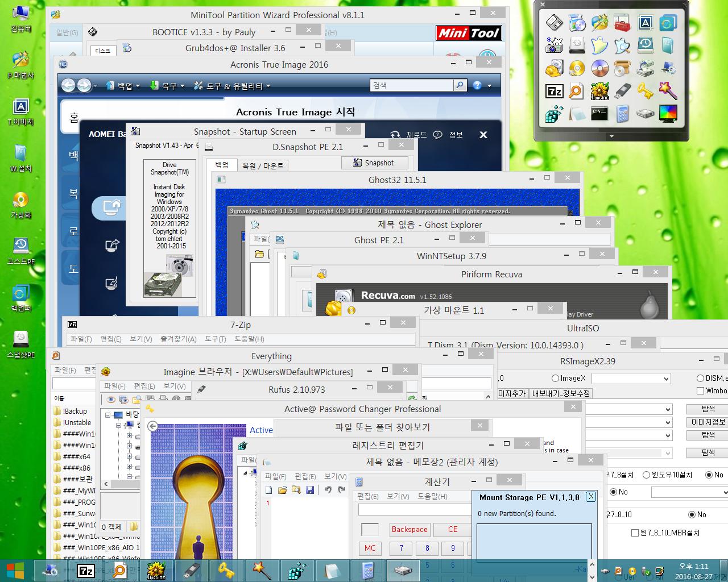
Task: Open Notepad2 파일(F) menu
Action: [276, 477]
